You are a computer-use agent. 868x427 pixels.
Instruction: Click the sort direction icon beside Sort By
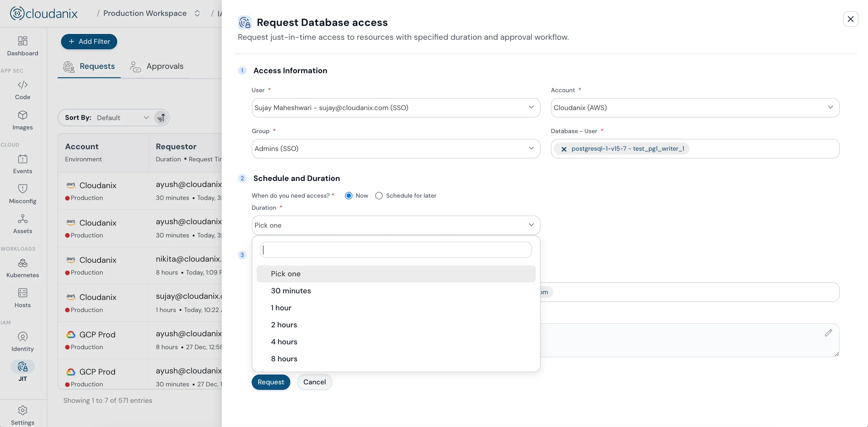(161, 117)
